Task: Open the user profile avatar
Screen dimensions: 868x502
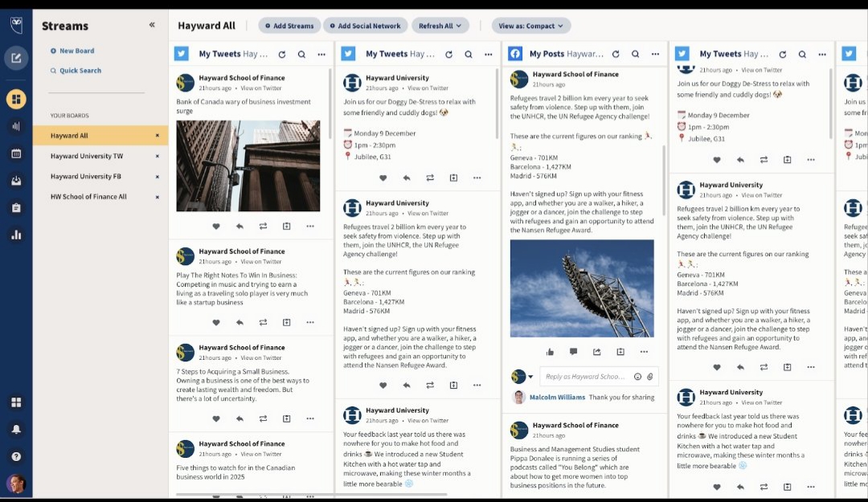Action: pos(16,484)
